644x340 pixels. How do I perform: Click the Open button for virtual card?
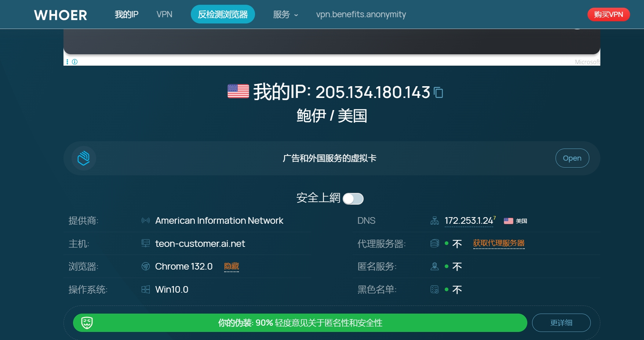[x=572, y=158]
